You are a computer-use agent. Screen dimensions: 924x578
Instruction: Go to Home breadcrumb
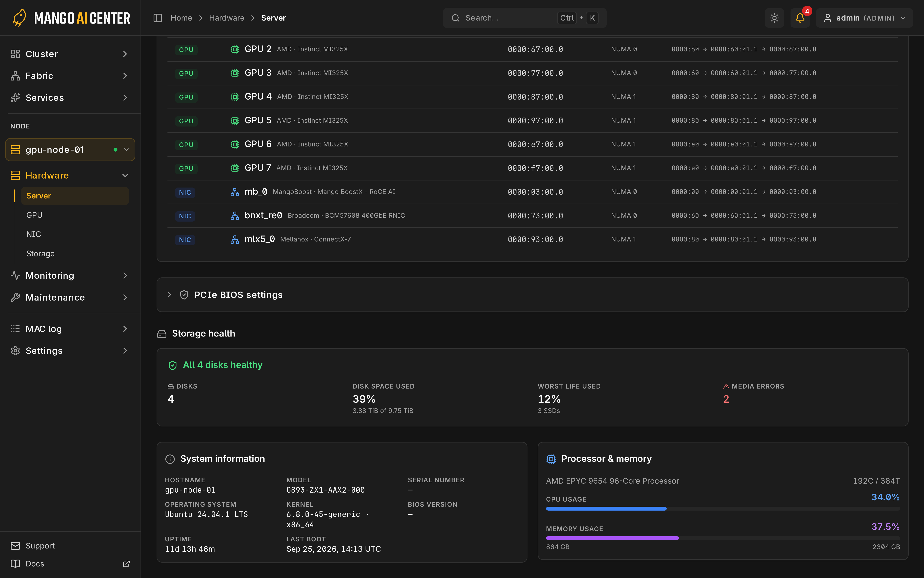click(181, 18)
